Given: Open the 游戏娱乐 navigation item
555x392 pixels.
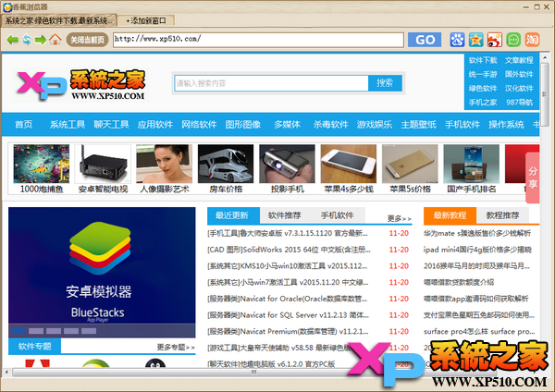Looking at the screenshot, I should pyautogui.click(x=375, y=125).
